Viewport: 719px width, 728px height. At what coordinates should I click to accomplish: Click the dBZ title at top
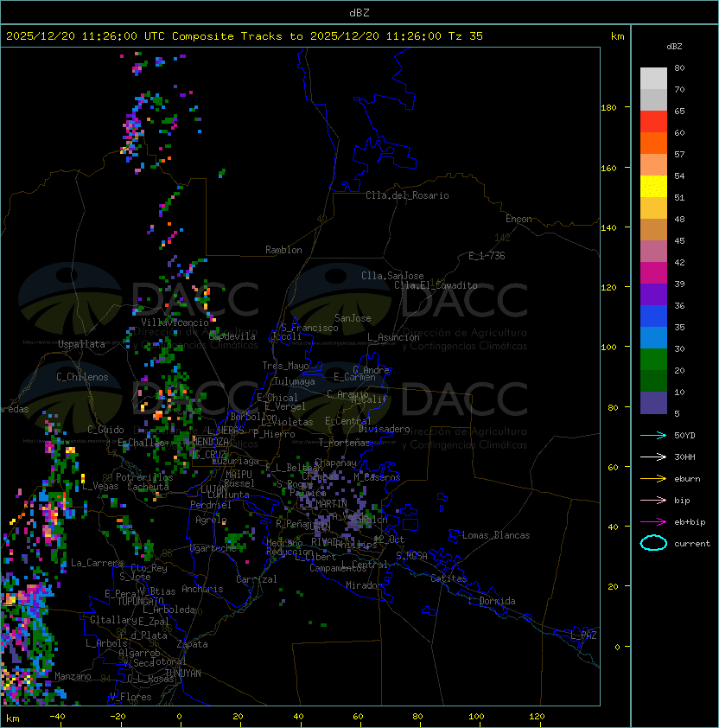point(359,12)
